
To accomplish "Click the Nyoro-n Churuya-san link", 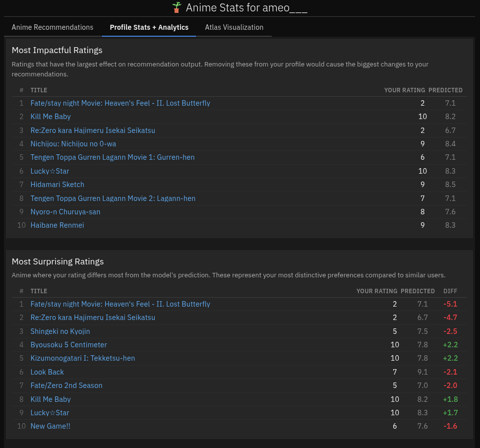I will point(65,212).
